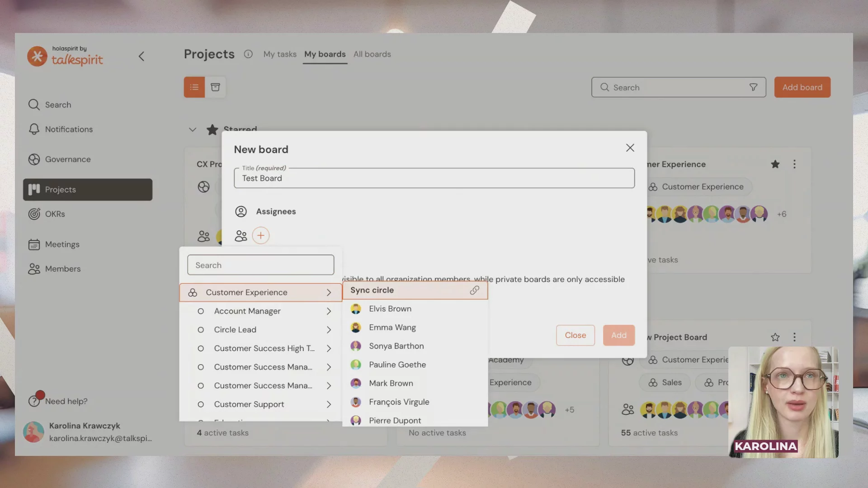Screen dimensions: 868x488
Task: Select the Sync circle option
Action: click(415, 290)
